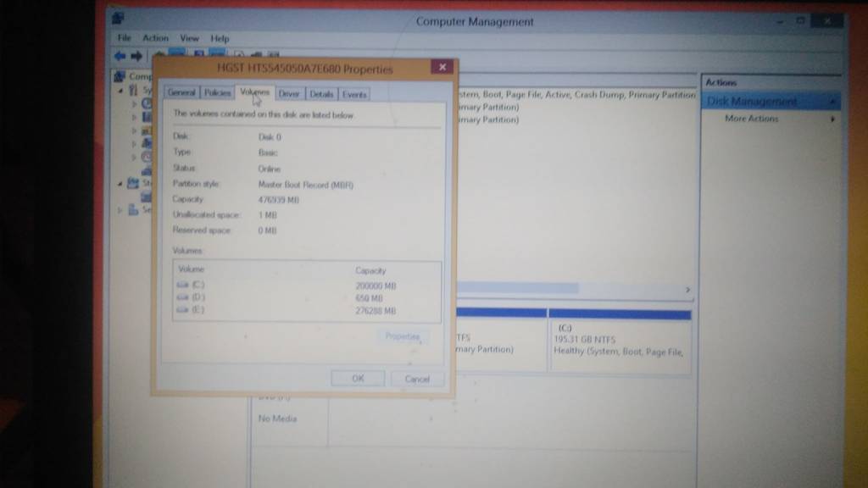The image size is (868, 488).
Task: Open the View menu
Action: tap(189, 38)
